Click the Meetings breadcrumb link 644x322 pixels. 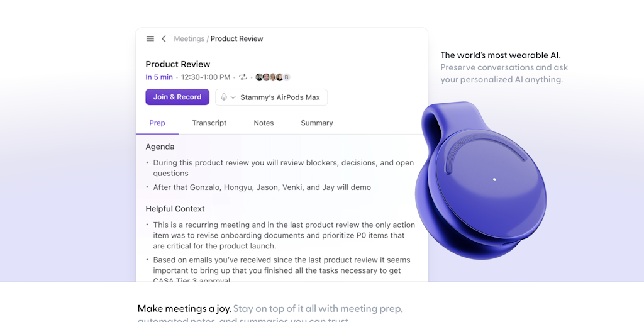[189, 39]
